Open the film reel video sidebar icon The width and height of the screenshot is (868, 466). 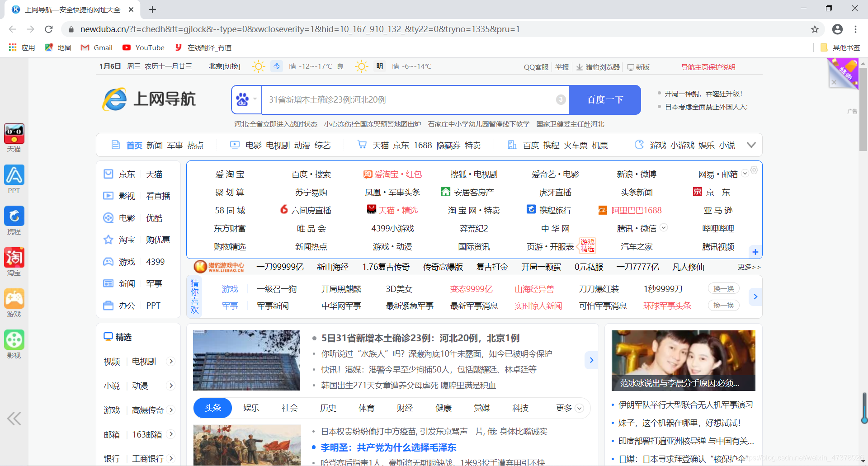click(14, 340)
